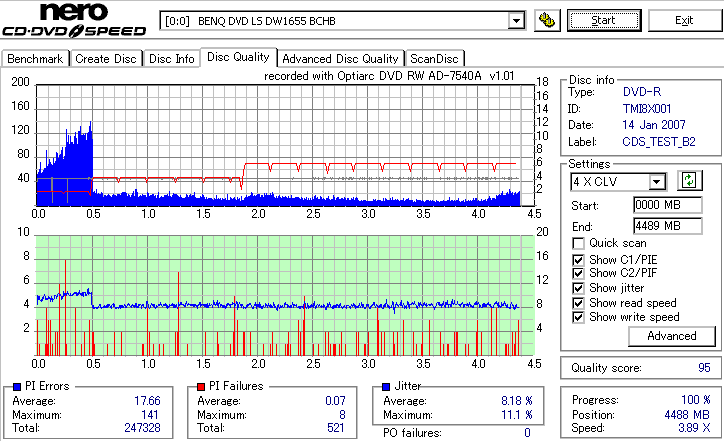Open the drive selection dropdown arrow
This screenshot has width=724, height=441.
point(516,21)
